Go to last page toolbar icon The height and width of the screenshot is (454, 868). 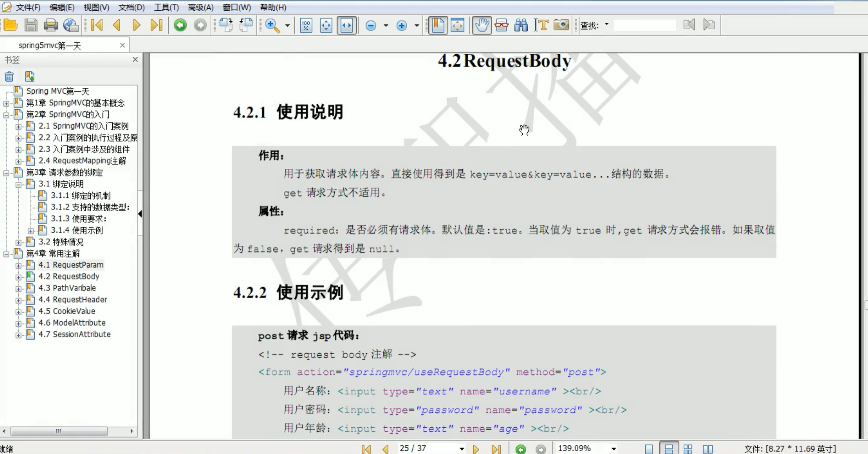pyautogui.click(x=157, y=25)
